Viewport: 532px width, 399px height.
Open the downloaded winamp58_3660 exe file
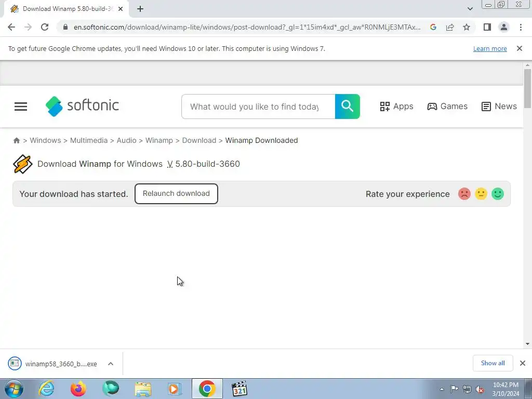point(52,364)
